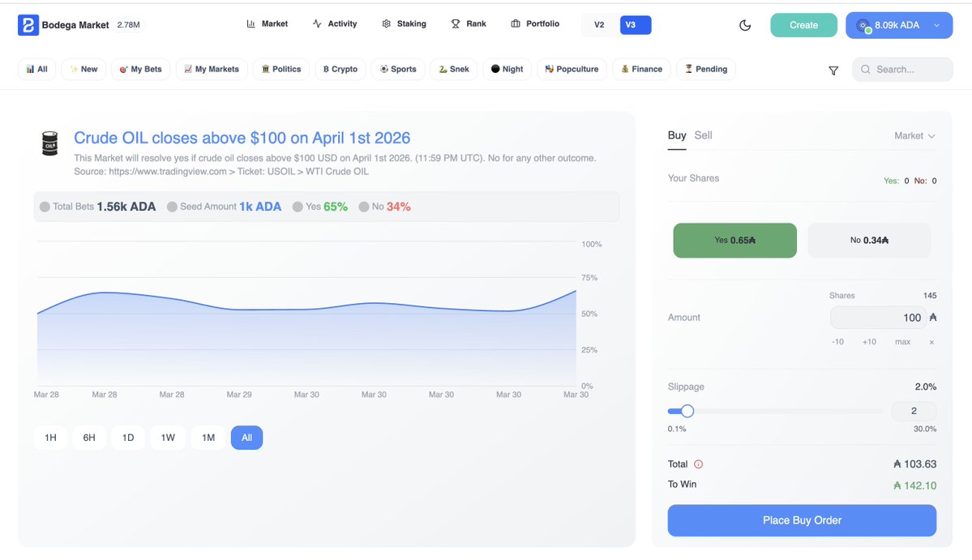Image resolution: width=972 pixels, height=560 pixels.
Task: Click the slippage slider handle
Action: (x=687, y=412)
